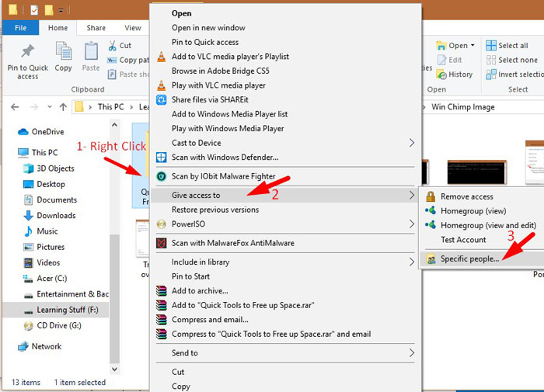Click the WinRAR icon beside Compress and email
This screenshot has width=544, height=392.
pyautogui.click(x=162, y=320)
